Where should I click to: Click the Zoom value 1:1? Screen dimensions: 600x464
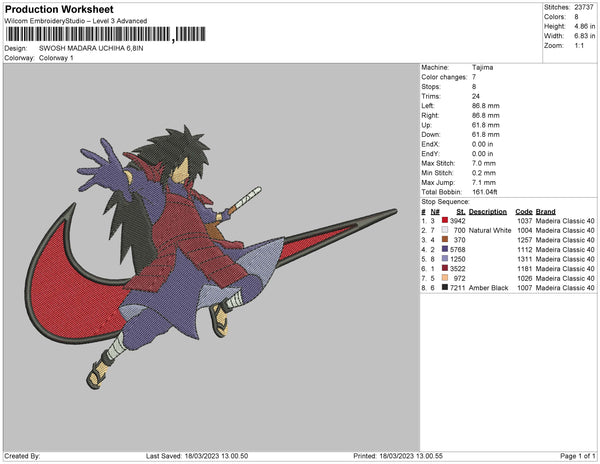[x=579, y=46]
